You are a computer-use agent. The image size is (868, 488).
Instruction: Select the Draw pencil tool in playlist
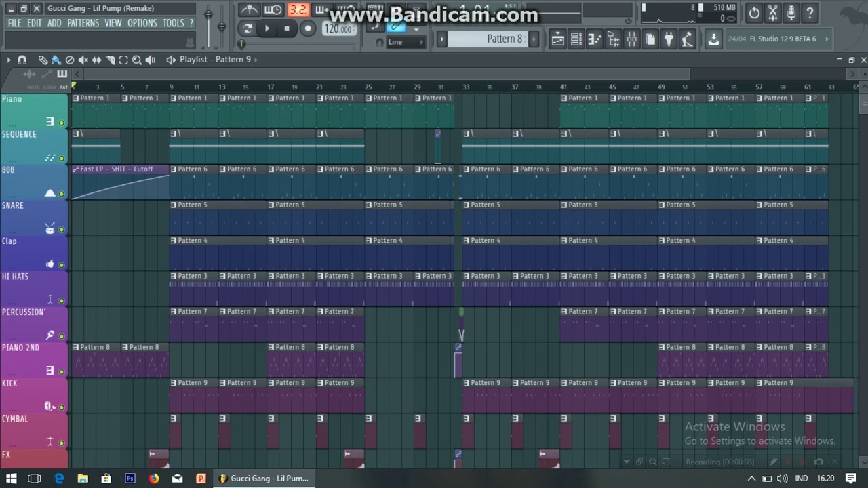tap(43, 60)
